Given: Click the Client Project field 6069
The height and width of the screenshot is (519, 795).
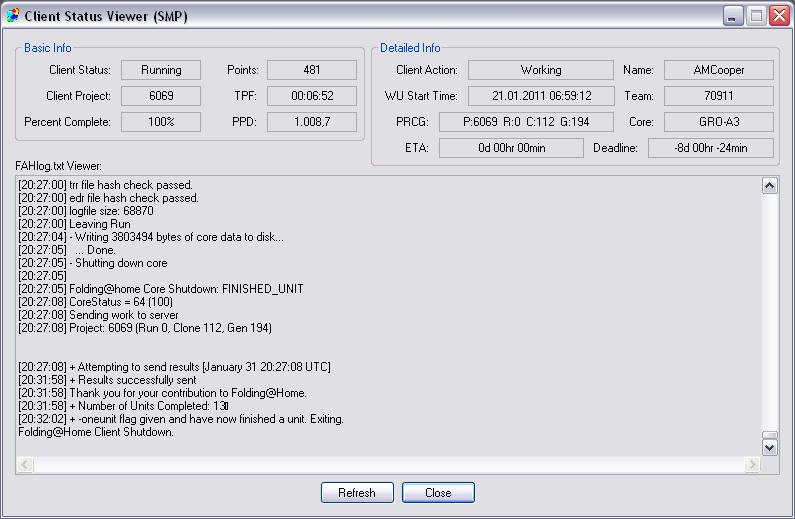Looking at the screenshot, I should click(x=161, y=96).
